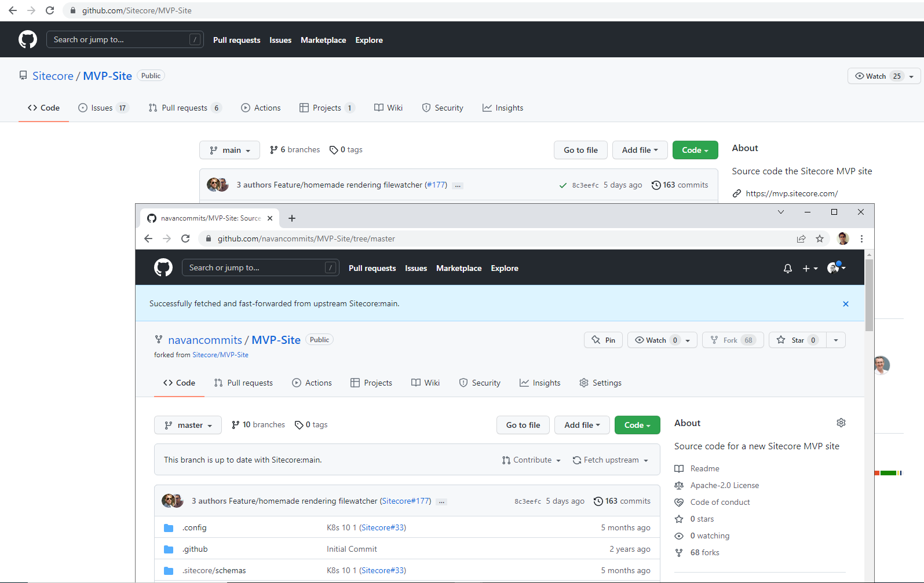
Task: Open the .config folder
Action: 195,527
